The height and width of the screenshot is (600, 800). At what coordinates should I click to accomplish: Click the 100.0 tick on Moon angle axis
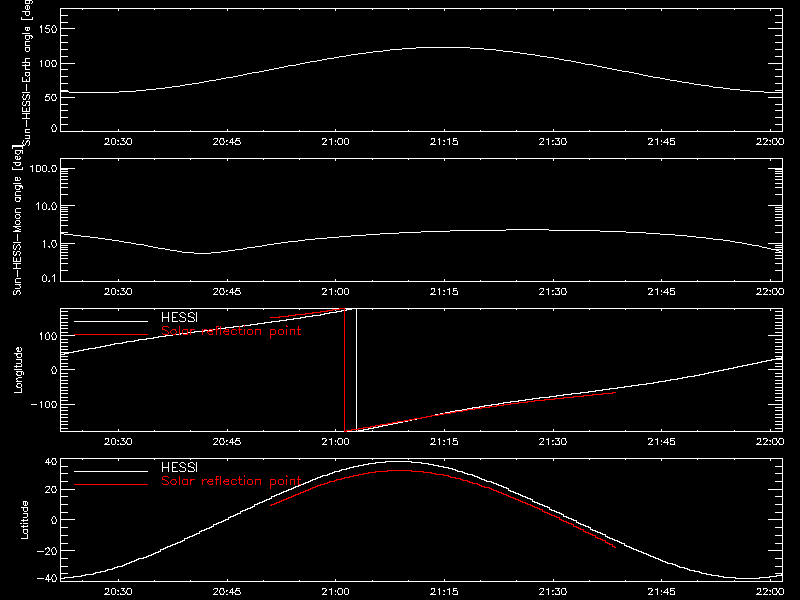coord(43,169)
